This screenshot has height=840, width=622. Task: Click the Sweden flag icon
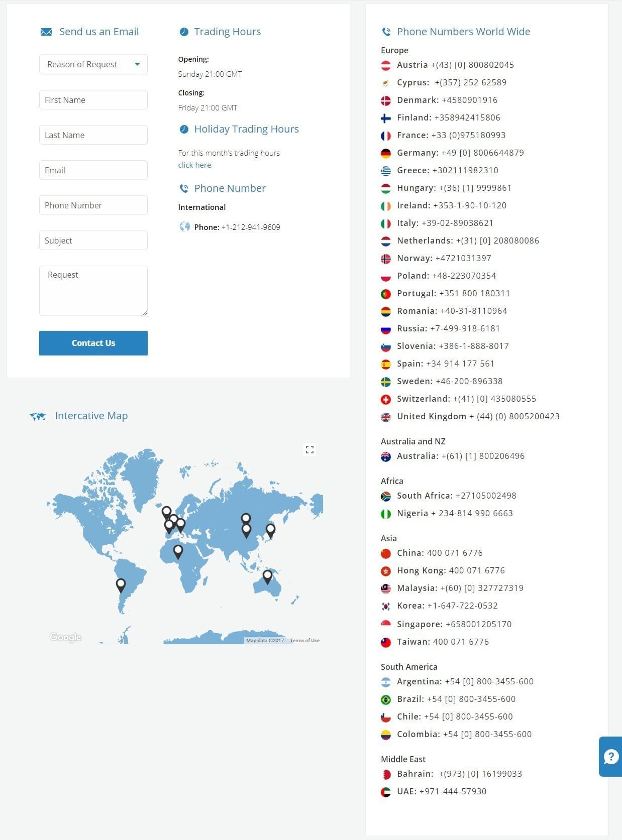coord(386,382)
